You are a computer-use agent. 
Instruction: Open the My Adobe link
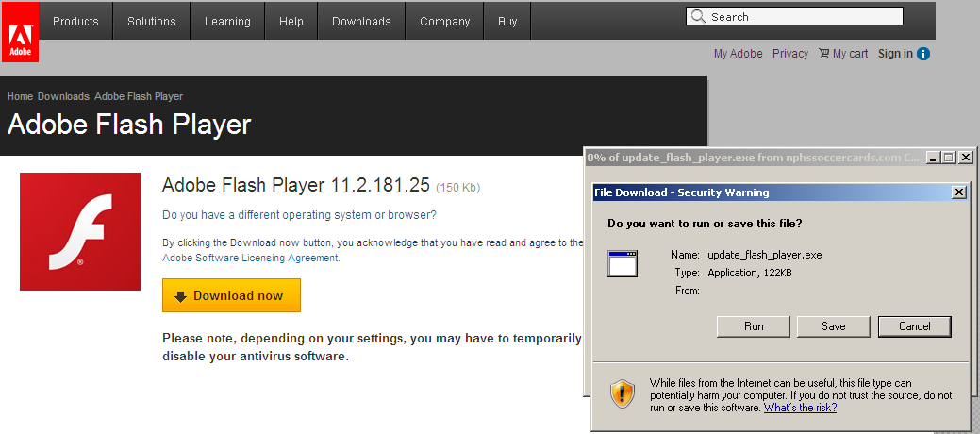739,54
